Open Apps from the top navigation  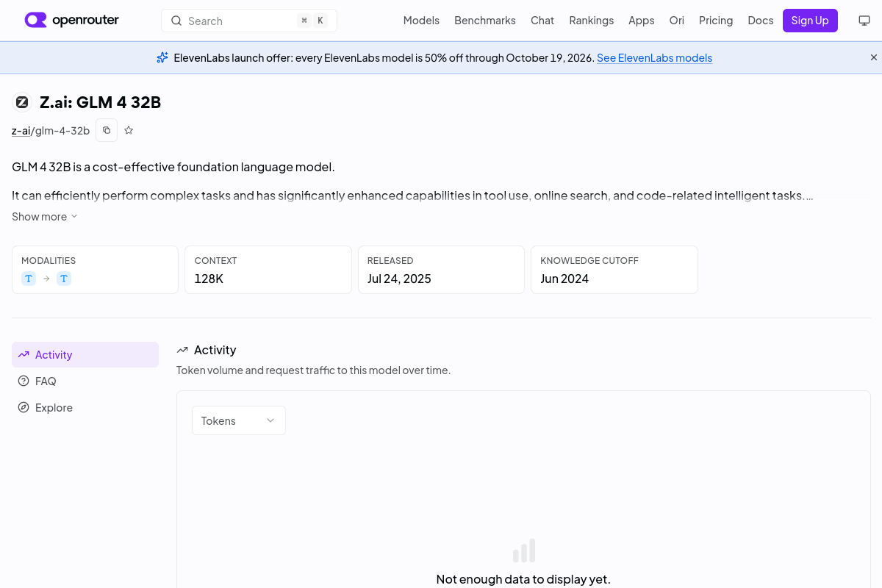pyautogui.click(x=642, y=21)
